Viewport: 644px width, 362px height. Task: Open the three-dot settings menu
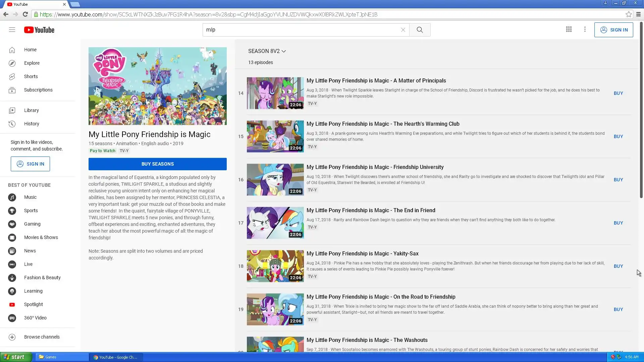[585, 29]
